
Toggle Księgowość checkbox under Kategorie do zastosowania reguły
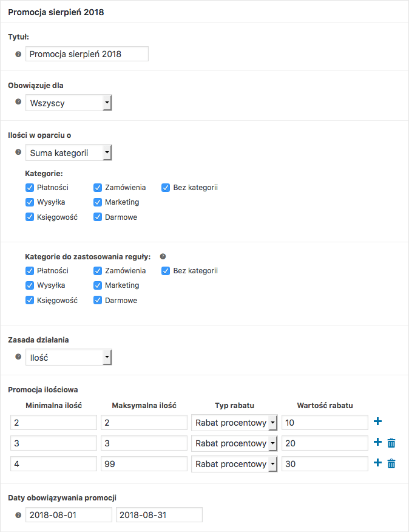[30, 300]
